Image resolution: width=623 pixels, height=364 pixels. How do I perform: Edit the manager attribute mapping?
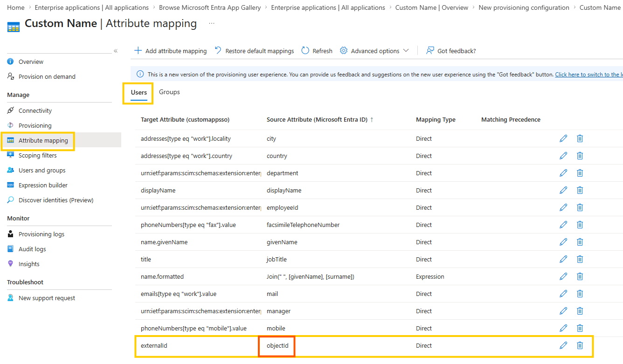point(563,311)
